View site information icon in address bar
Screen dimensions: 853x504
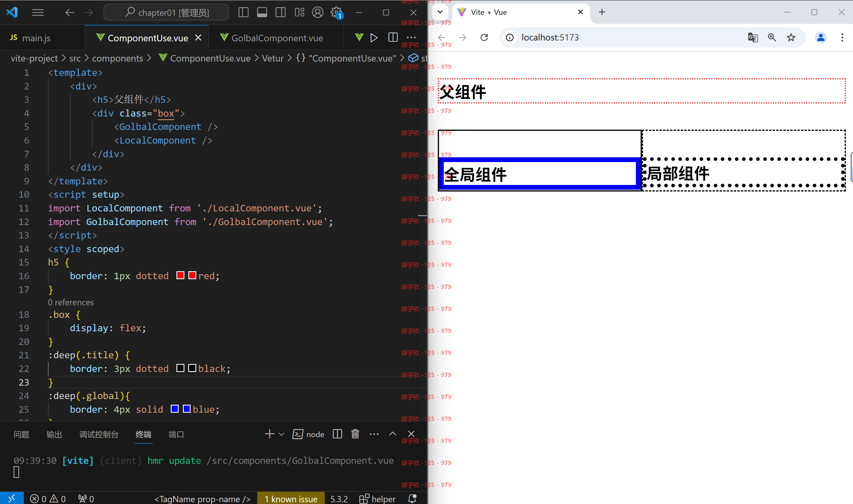tap(509, 37)
